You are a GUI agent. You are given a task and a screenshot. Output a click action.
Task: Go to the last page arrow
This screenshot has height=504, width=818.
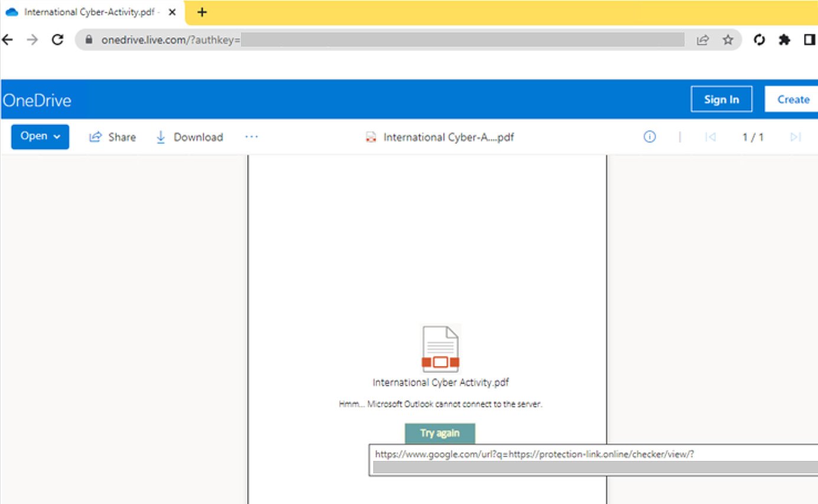coord(796,137)
